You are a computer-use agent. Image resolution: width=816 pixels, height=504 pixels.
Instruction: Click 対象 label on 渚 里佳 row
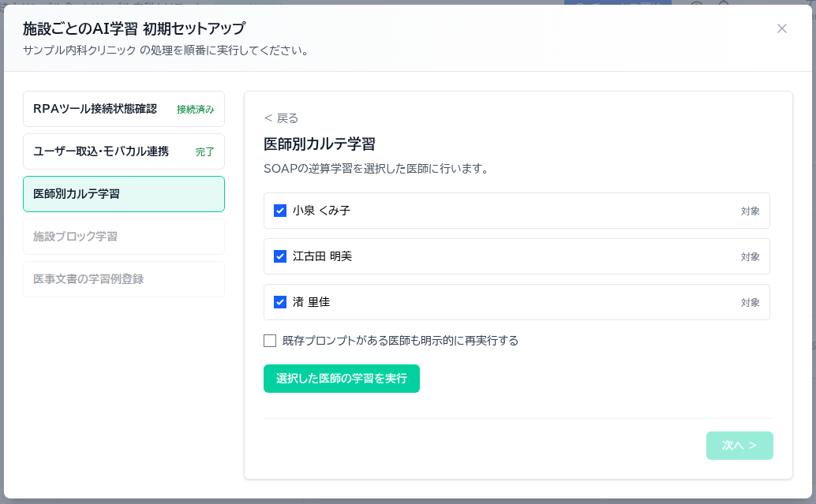pyautogui.click(x=750, y=303)
